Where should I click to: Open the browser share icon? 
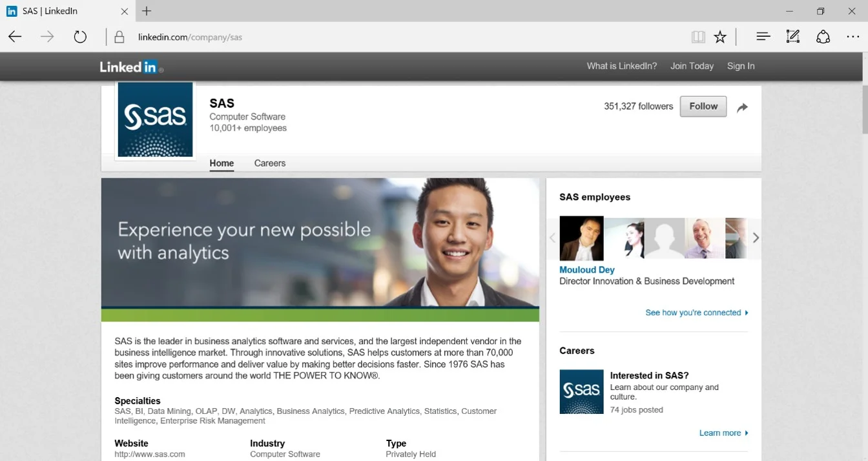tap(823, 37)
